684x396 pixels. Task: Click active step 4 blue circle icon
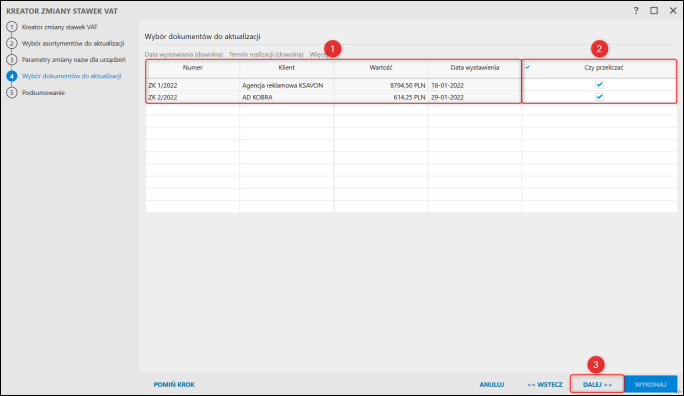(x=12, y=76)
